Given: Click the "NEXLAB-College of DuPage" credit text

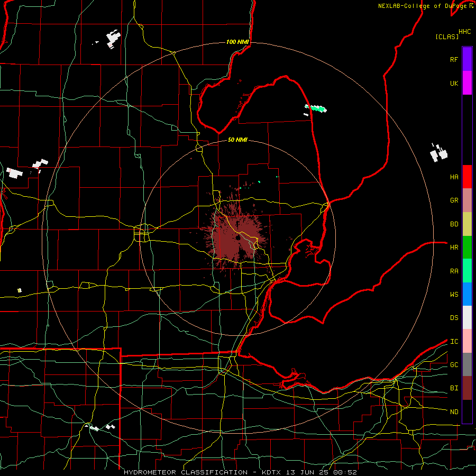Looking at the screenshot, I should tap(424, 6).
